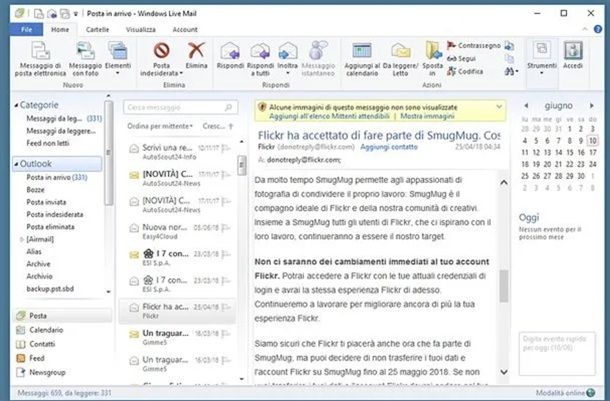This screenshot has width=610, height=401.
Task: Open the unread Un traguar... Gimme5 message
Action: point(177,338)
